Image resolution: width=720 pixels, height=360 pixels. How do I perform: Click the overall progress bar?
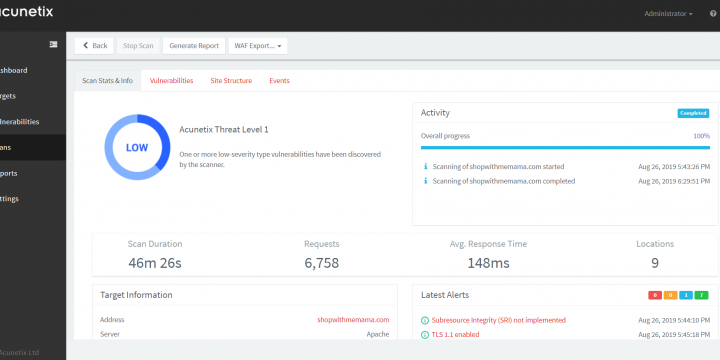click(565, 148)
